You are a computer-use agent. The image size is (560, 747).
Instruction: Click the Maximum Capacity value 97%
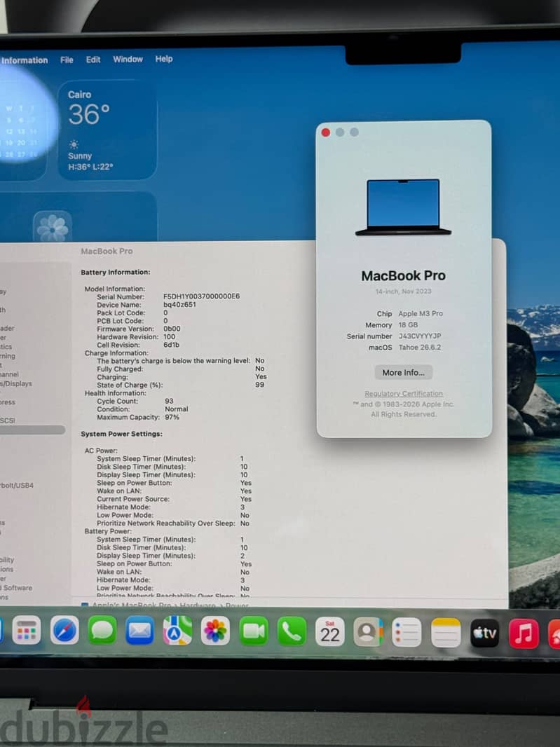[172, 417]
